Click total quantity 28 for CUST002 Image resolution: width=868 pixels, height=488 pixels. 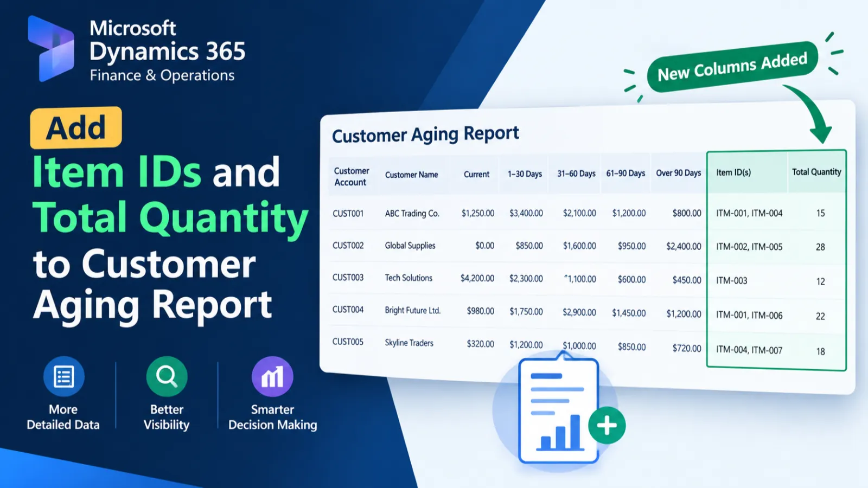pos(820,247)
